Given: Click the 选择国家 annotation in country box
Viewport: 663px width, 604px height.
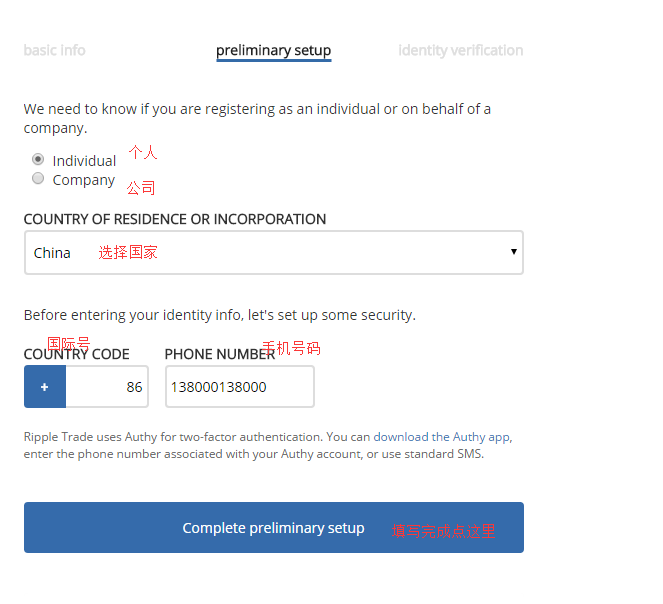Looking at the screenshot, I should click(x=128, y=252).
